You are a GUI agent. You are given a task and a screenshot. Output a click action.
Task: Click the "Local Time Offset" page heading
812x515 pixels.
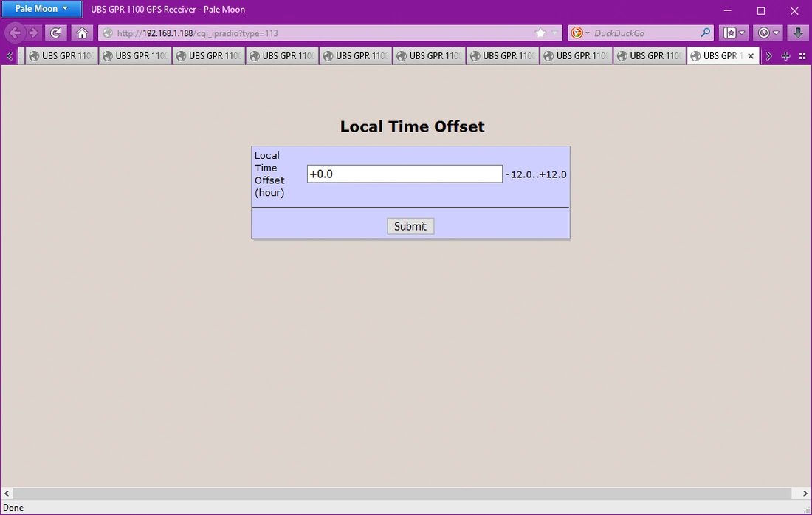(412, 126)
